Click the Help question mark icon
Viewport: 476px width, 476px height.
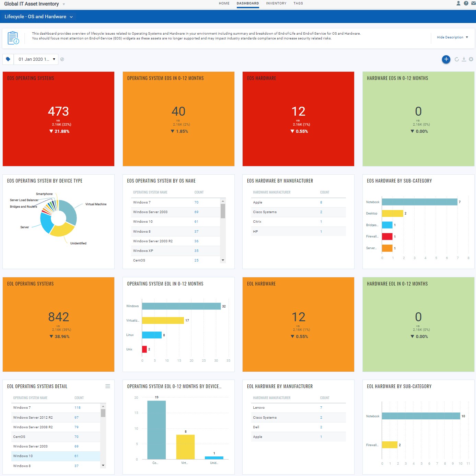[466, 3]
